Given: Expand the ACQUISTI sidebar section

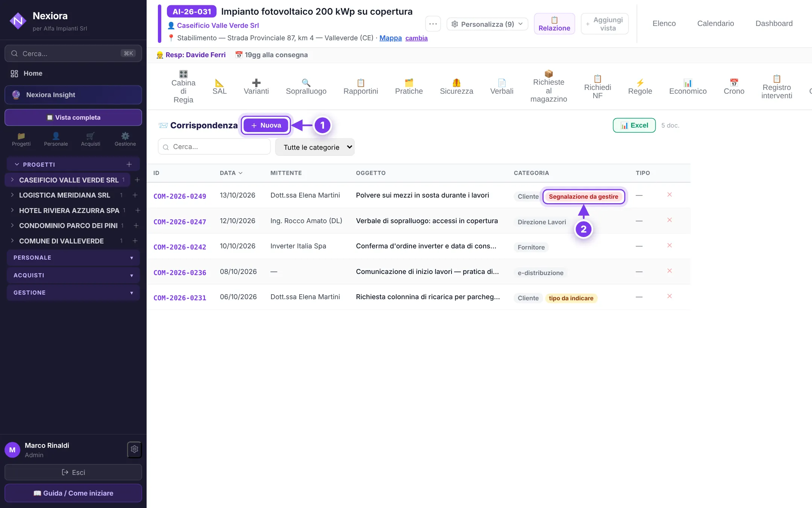Looking at the screenshot, I should point(73,275).
